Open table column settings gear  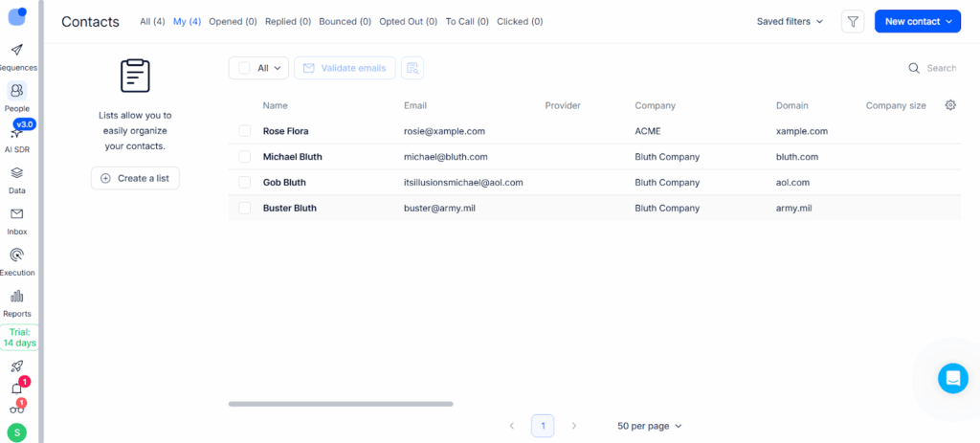950,105
